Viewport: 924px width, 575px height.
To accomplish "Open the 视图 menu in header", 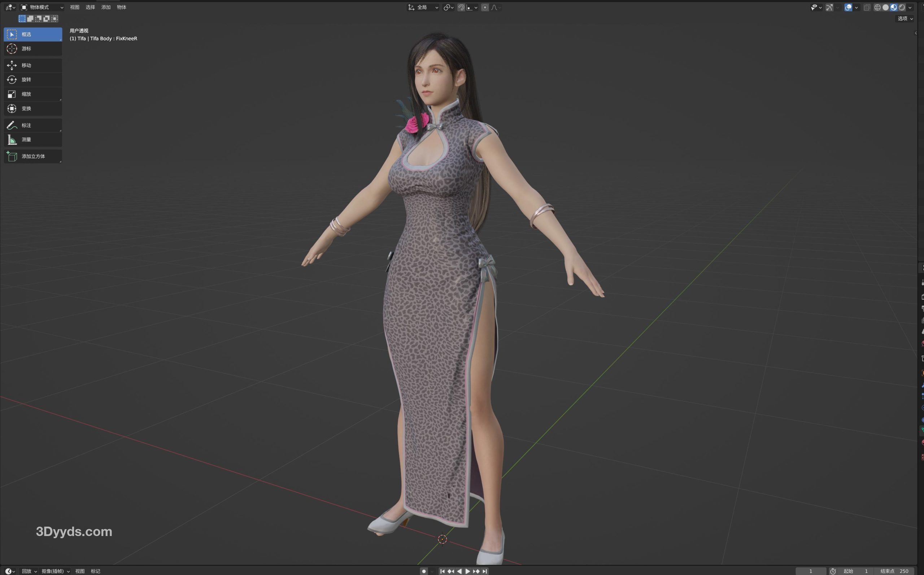I will pyautogui.click(x=74, y=7).
